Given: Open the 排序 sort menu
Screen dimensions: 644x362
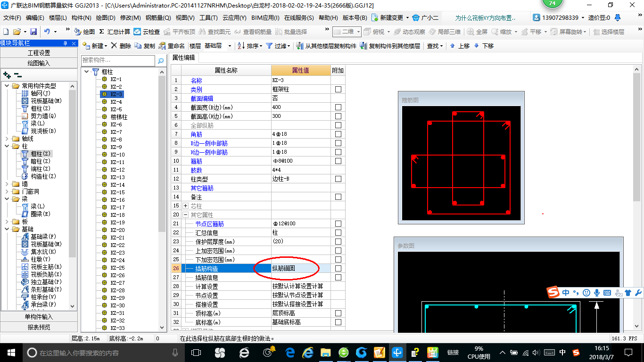Looking at the screenshot, I should click(x=250, y=46).
